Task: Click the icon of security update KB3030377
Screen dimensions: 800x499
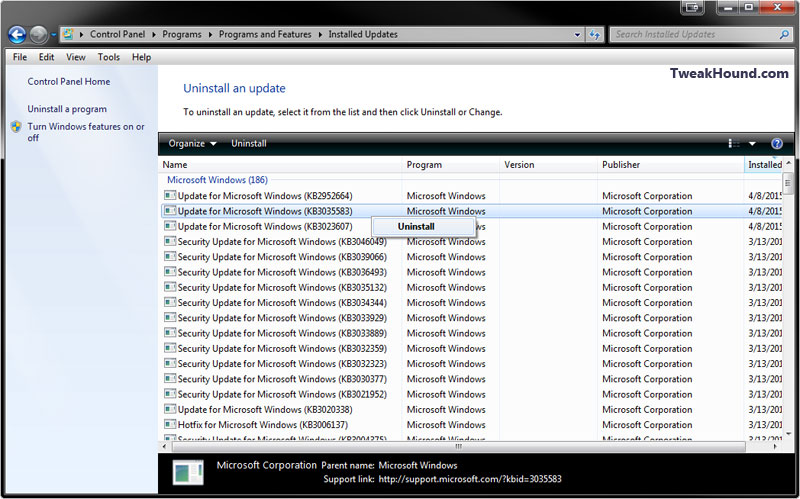Action: (170, 379)
